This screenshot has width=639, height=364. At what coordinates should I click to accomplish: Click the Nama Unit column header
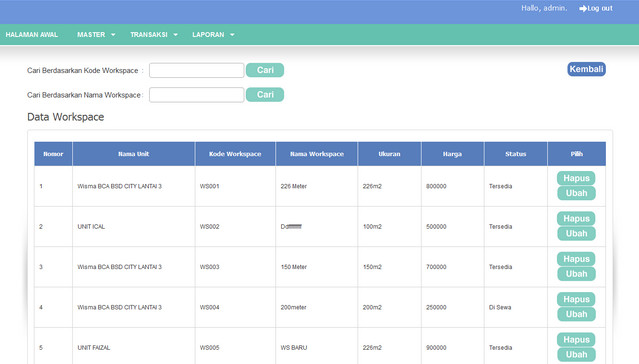coord(134,154)
